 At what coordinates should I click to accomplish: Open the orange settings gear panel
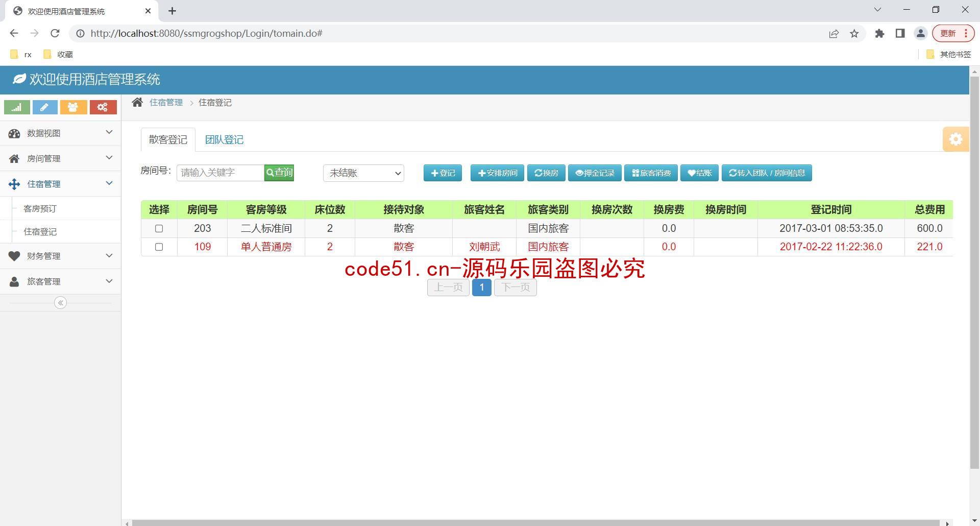pyautogui.click(x=955, y=139)
